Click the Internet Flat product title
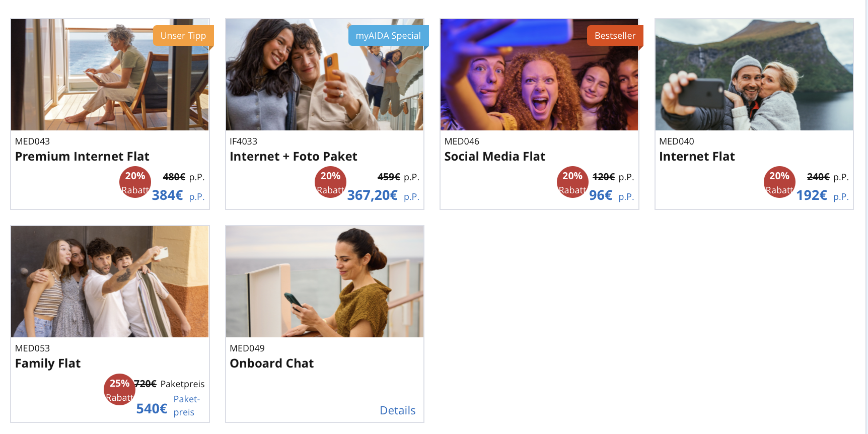Screen dimensions: 868x434 coord(697,157)
